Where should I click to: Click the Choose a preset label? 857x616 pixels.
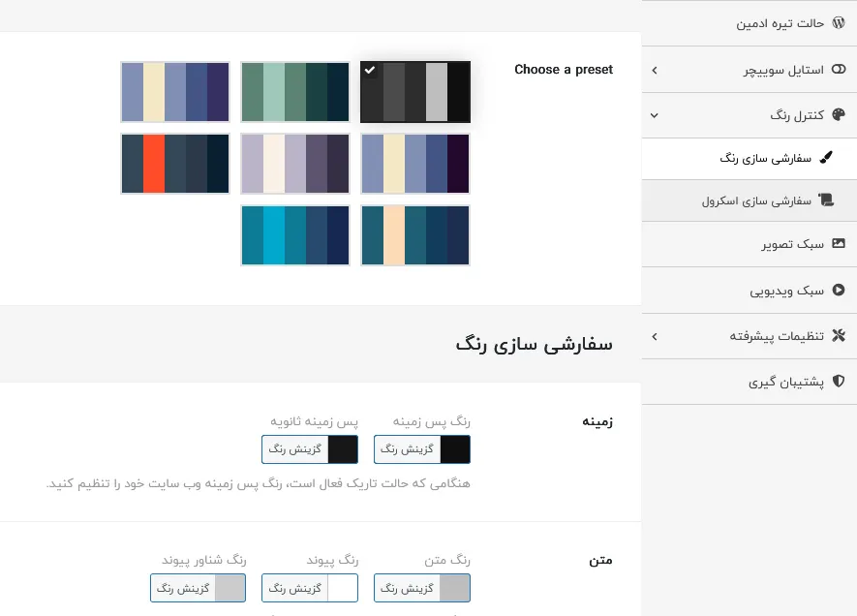point(564,70)
